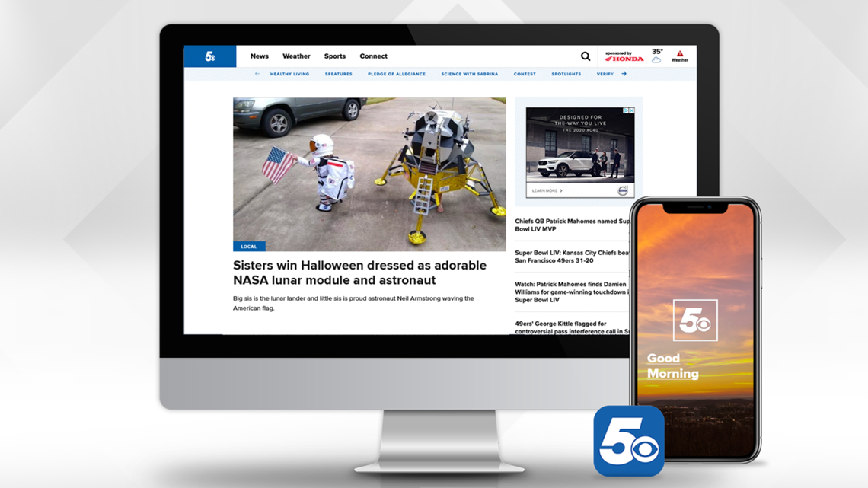Click the LOCAL category tag on the photo
The image size is (868, 488).
click(x=249, y=246)
